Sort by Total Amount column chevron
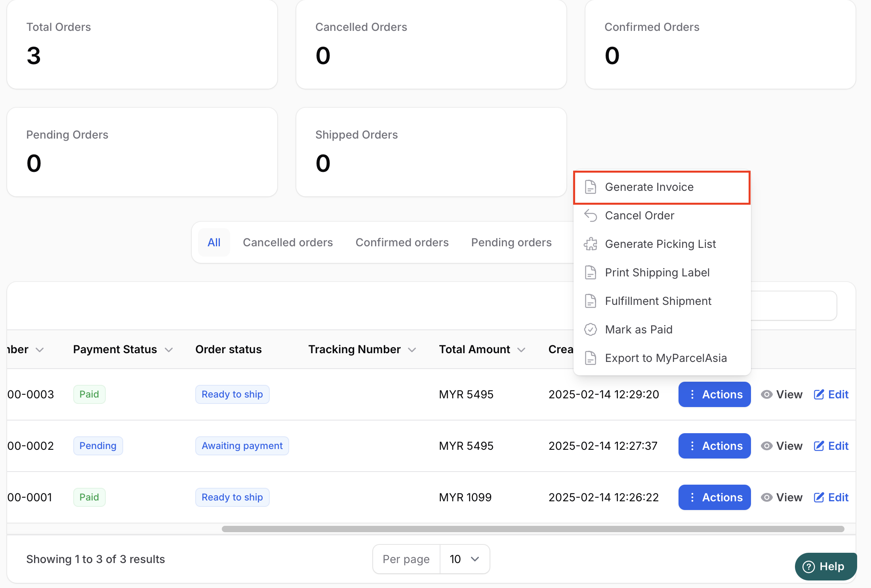The width and height of the screenshot is (871, 588). 521,350
